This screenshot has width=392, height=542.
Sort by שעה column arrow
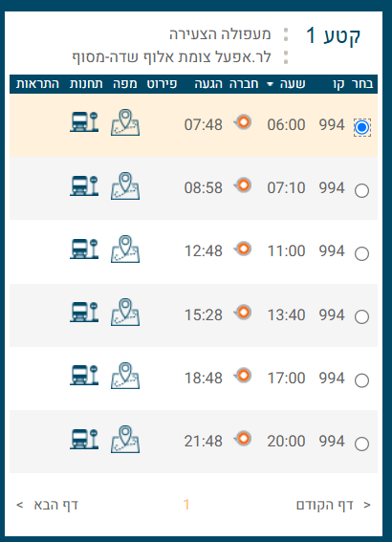(x=271, y=84)
